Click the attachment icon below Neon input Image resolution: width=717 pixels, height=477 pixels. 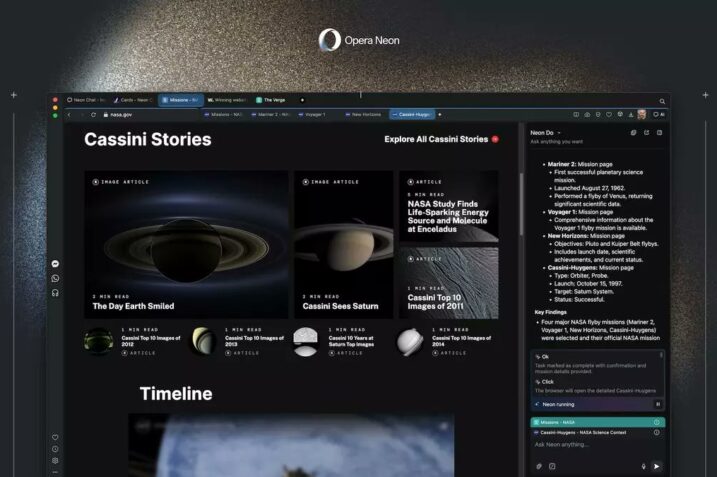tap(538, 466)
